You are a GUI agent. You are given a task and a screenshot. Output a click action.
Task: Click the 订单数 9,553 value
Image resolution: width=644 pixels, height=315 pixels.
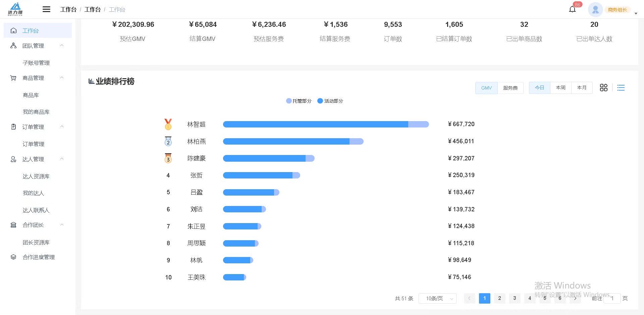point(393,24)
